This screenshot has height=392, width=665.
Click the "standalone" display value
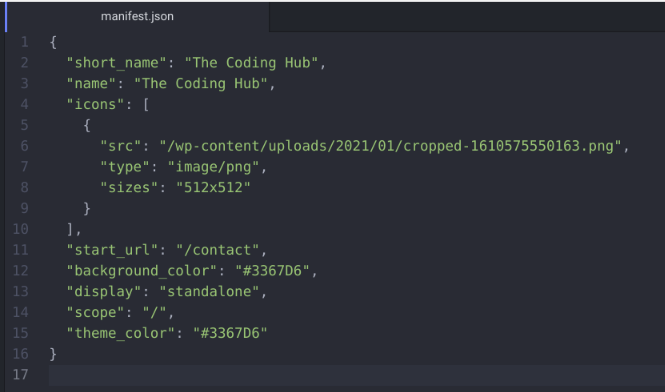pyautogui.click(x=209, y=291)
